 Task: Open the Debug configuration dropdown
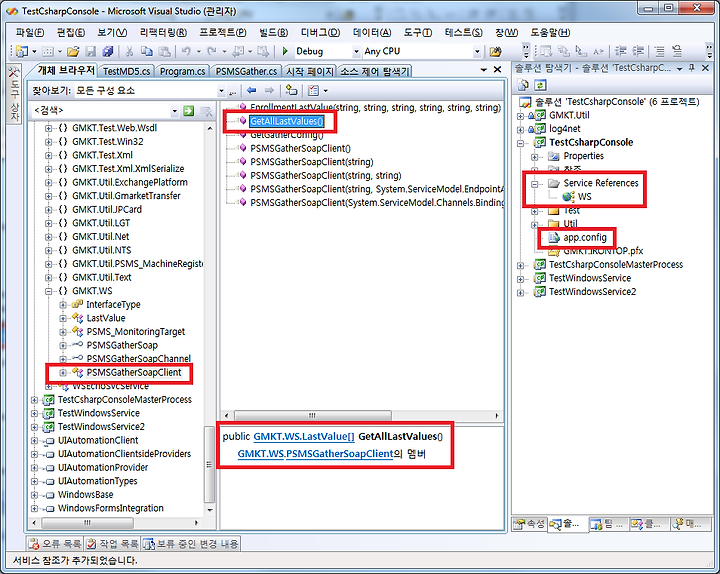356,51
